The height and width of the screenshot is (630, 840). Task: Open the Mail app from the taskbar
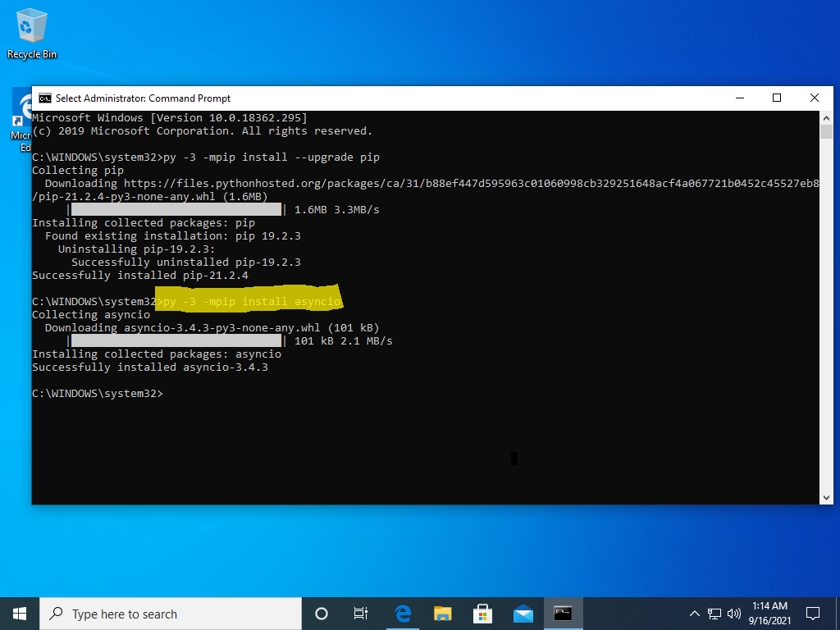tap(523, 614)
